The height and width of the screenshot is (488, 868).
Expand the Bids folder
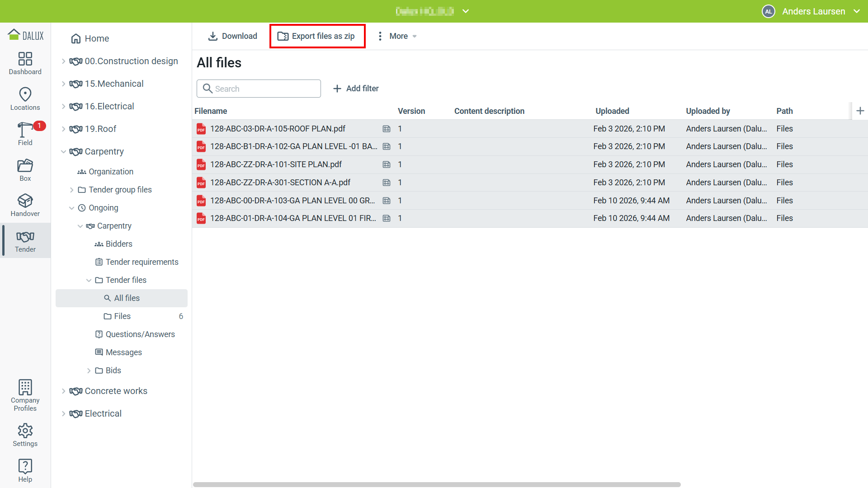point(89,371)
